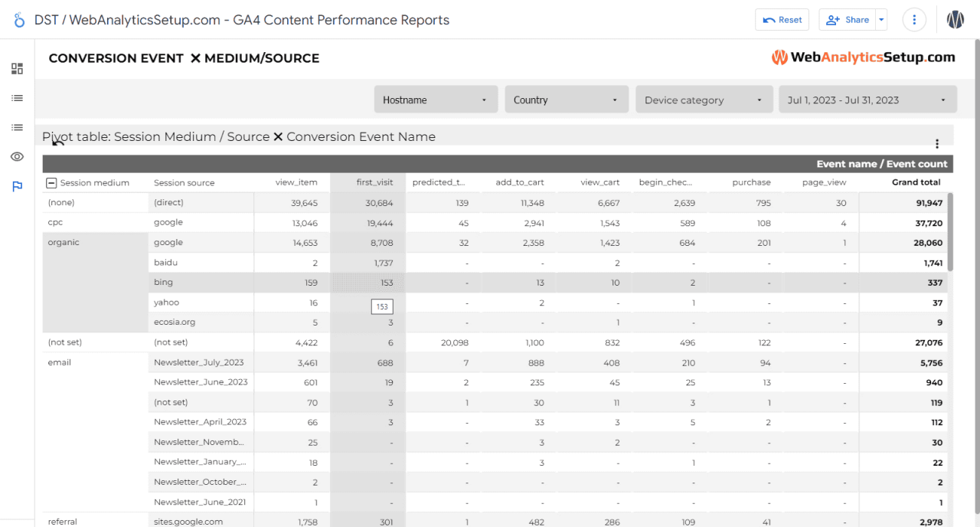Open the Jul 1 - Jul 31 date picker
The width and height of the screenshot is (980, 527).
click(x=867, y=99)
